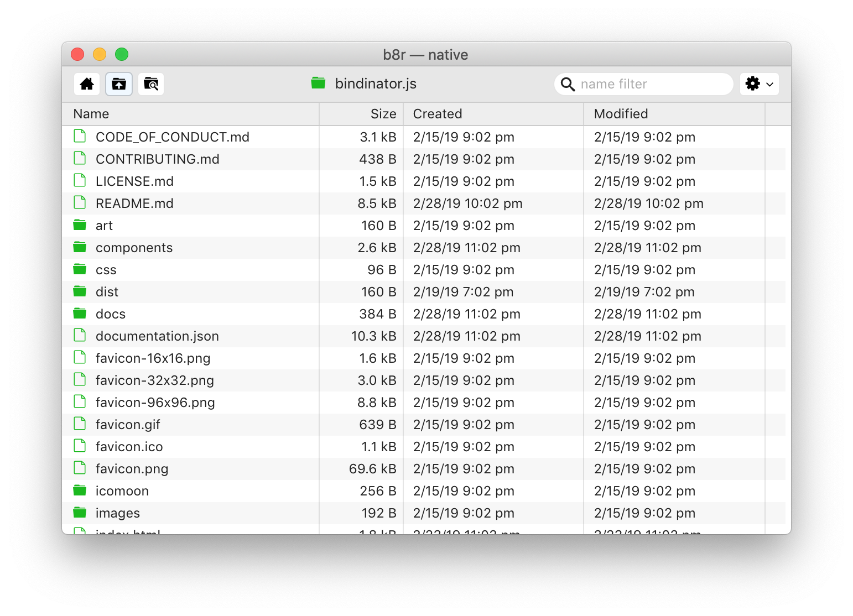Click the dist folder icon
Image resolution: width=853 pixels, height=616 pixels.
(80, 291)
